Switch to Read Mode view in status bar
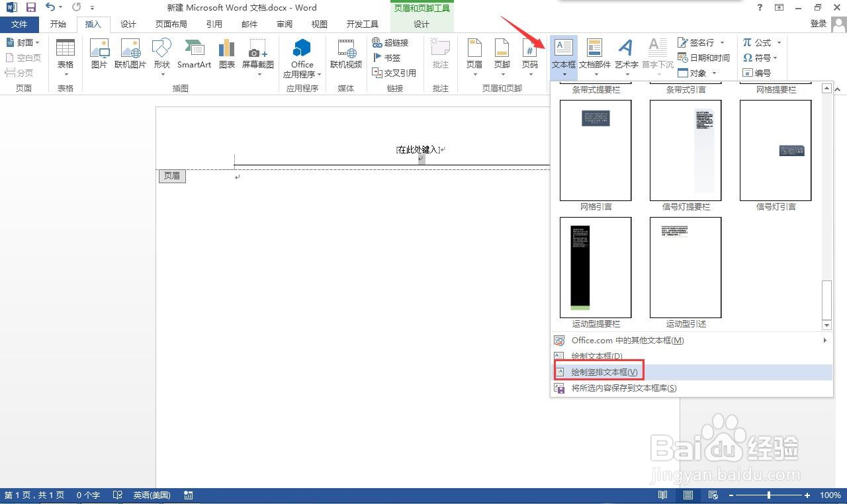847x504 pixels. point(662,495)
